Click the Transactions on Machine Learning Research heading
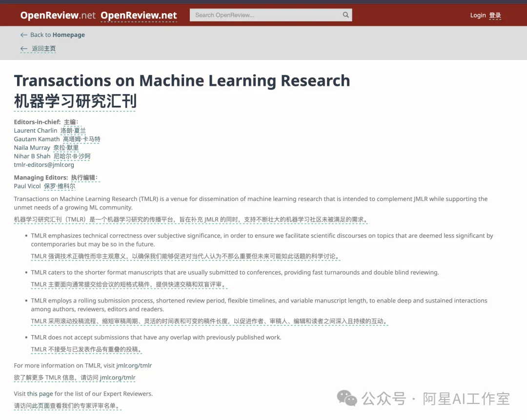The height and width of the screenshot is (420, 527). 182,80
